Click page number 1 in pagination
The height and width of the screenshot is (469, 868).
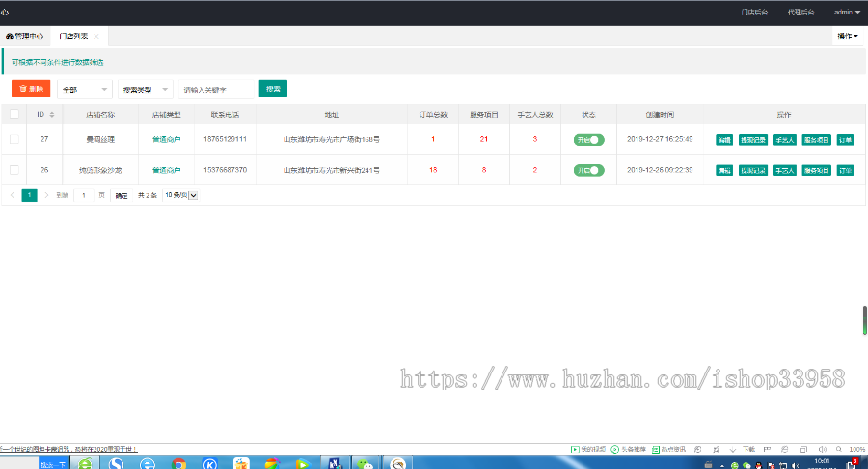pos(29,195)
